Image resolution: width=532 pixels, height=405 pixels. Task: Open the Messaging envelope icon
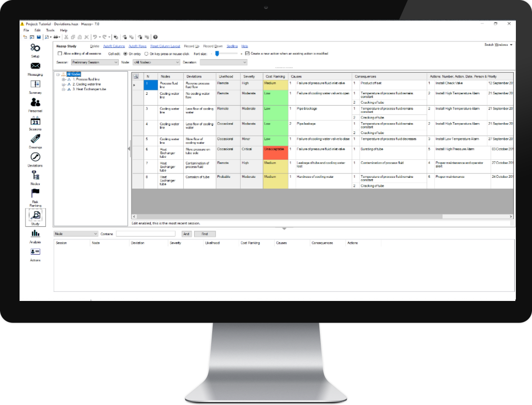point(35,66)
